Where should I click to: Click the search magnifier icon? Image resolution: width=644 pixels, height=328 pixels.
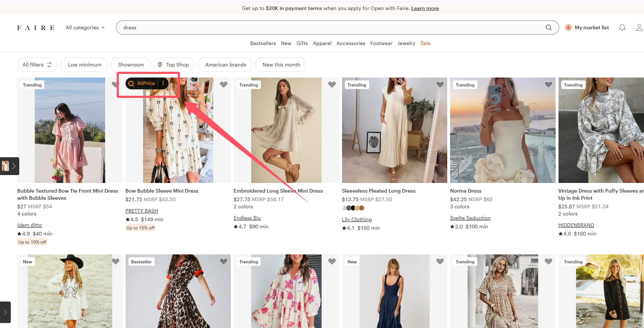click(548, 28)
